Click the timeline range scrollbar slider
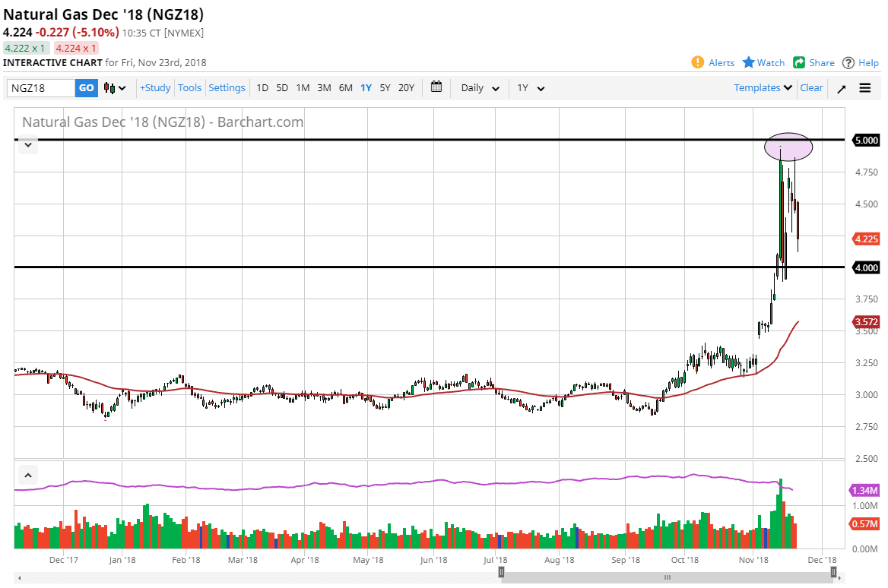888x588 pixels. pyautogui.click(x=668, y=577)
